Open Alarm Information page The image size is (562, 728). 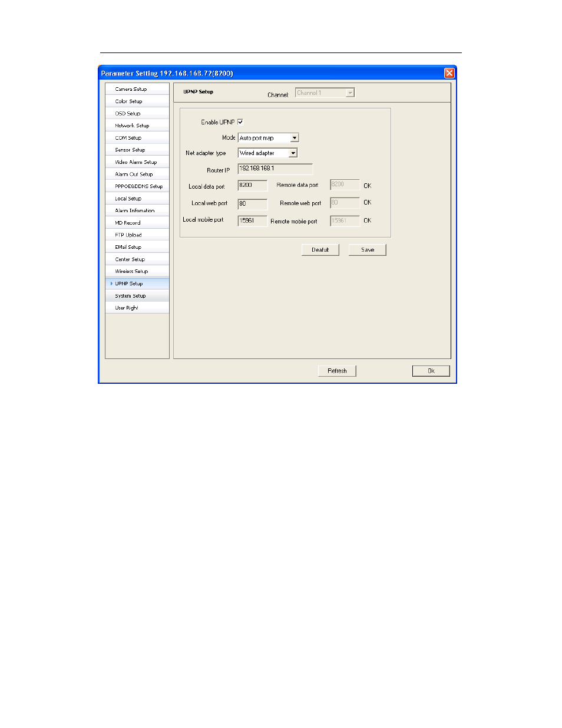point(137,210)
